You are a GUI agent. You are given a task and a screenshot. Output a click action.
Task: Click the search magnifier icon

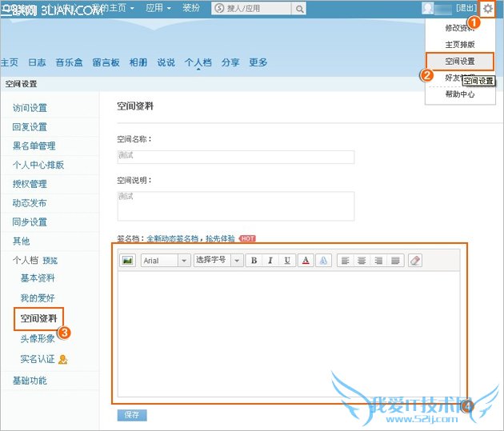coord(299,9)
